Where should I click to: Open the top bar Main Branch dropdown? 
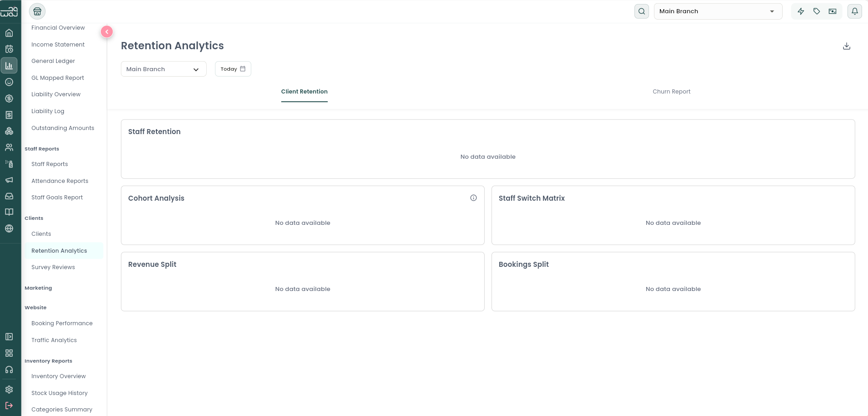(x=718, y=11)
